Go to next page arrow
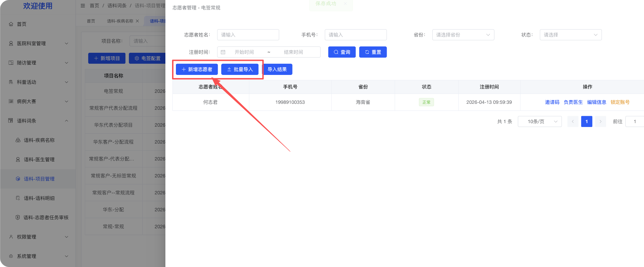The height and width of the screenshot is (267, 644). [600, 122]
